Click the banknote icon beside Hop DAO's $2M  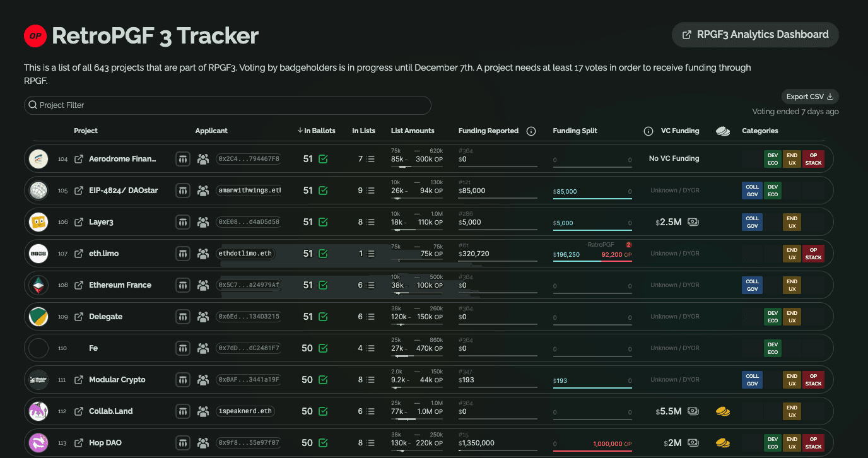[693, 443]
